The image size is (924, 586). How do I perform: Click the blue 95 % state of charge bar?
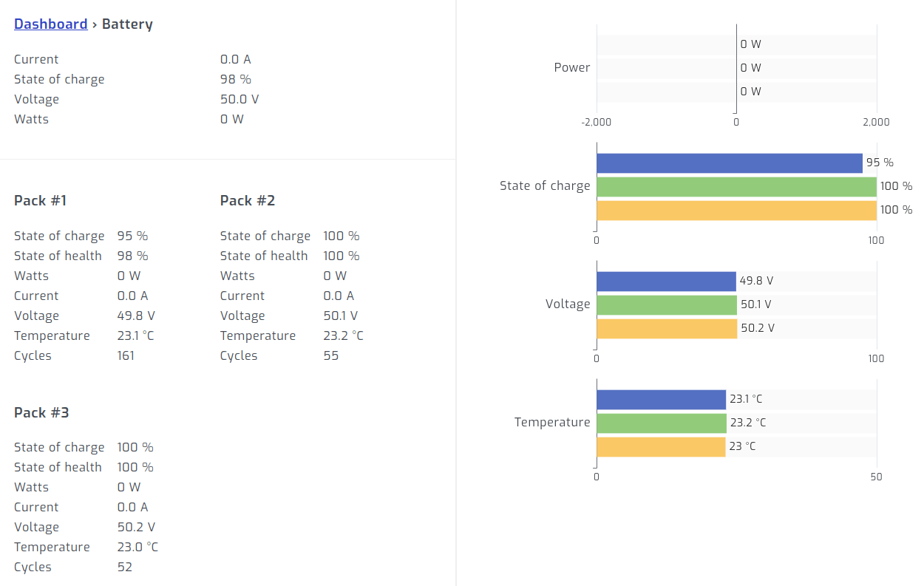click(729, 163)
